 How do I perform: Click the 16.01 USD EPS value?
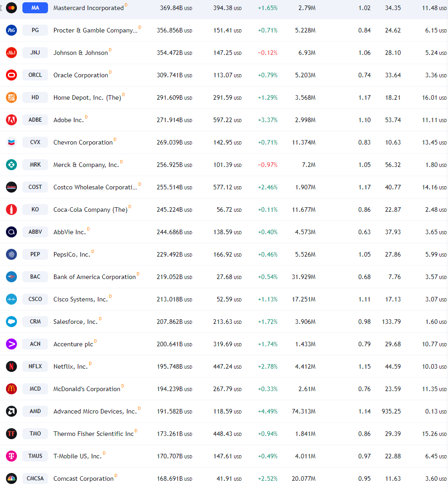point(434,97)
